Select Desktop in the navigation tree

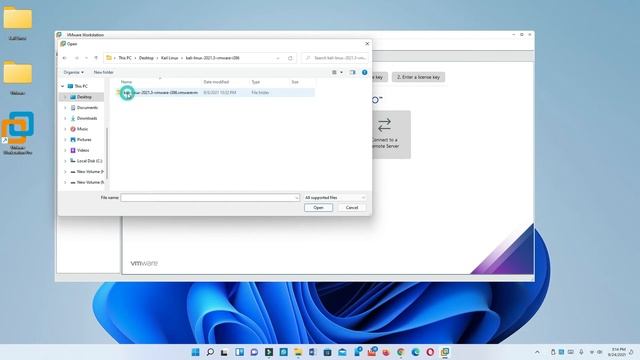[x=84, y=97]
